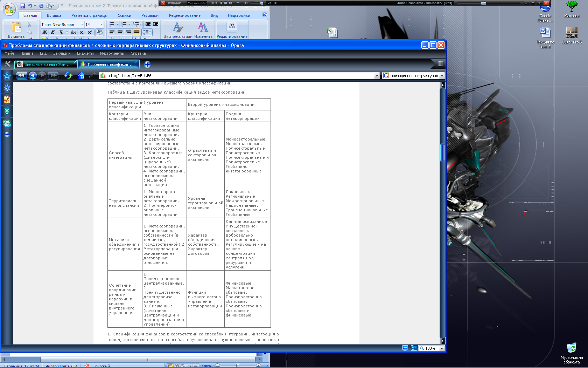Viewport: 588px width, 368px height.
Task: Align text left in Word
Action: point(112,32)
